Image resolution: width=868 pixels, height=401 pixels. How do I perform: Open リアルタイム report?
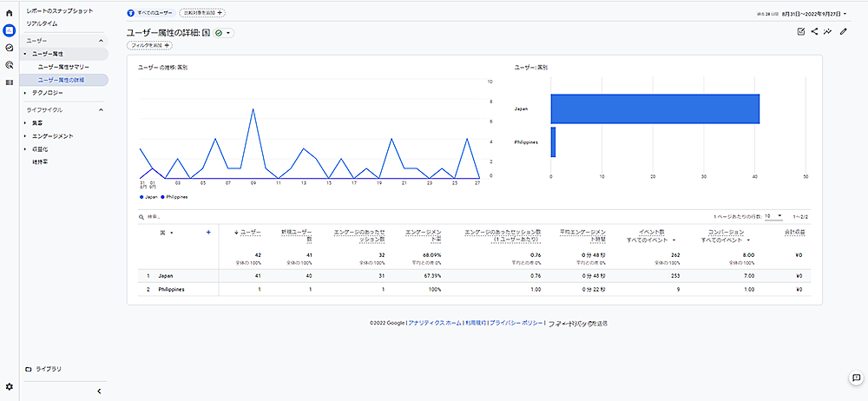tap(43, 23)
